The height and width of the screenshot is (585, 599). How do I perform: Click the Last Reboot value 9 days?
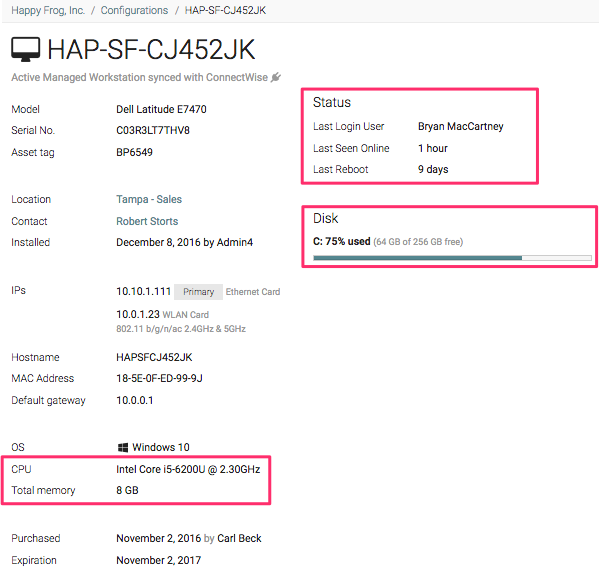point(433,169)
